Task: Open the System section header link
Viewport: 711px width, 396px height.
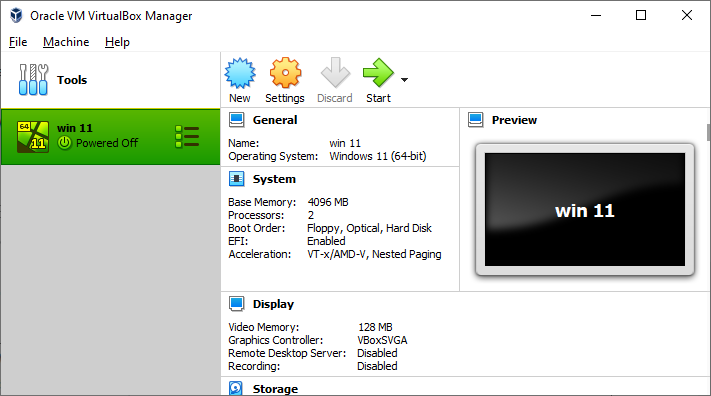Action: click(x=274, y=179)
